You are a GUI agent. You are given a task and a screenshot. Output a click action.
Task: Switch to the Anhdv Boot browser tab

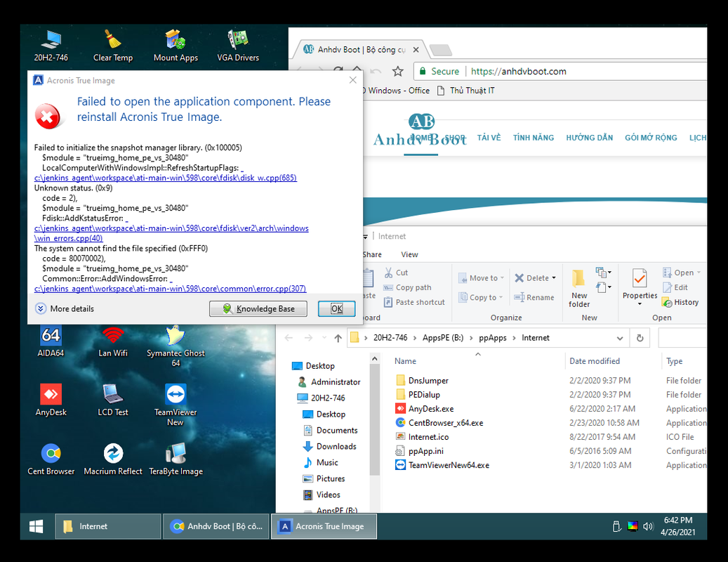(361, 50)
